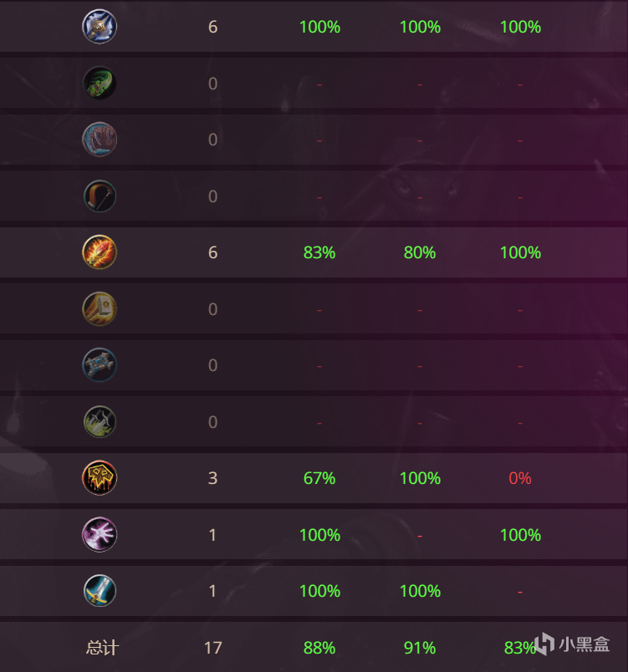The image size is (628, 672).
Task: Click the 88% total win rate
Action: pos(319,648)
